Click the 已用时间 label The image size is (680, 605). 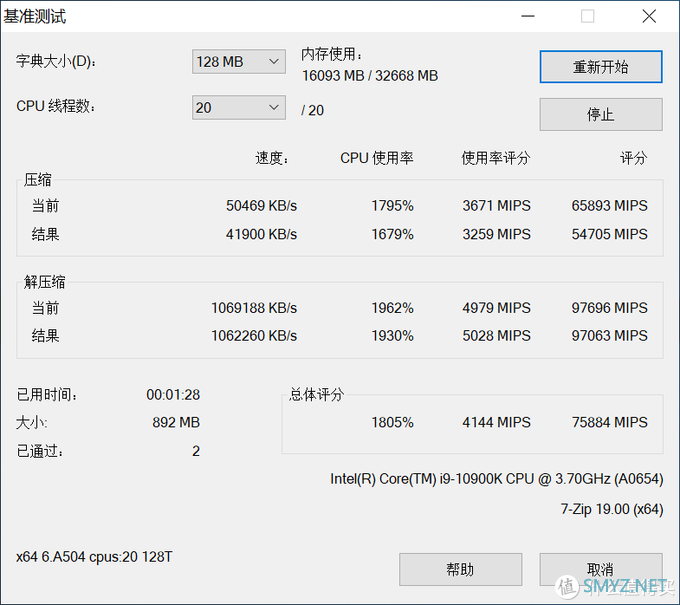(47, 395)
